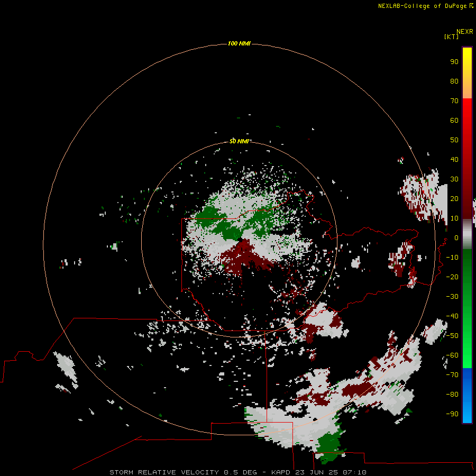The width and height of the screenshot is (476, 476).
Task: Click the yellow top segment of velocity color bar
Action: 467,73
